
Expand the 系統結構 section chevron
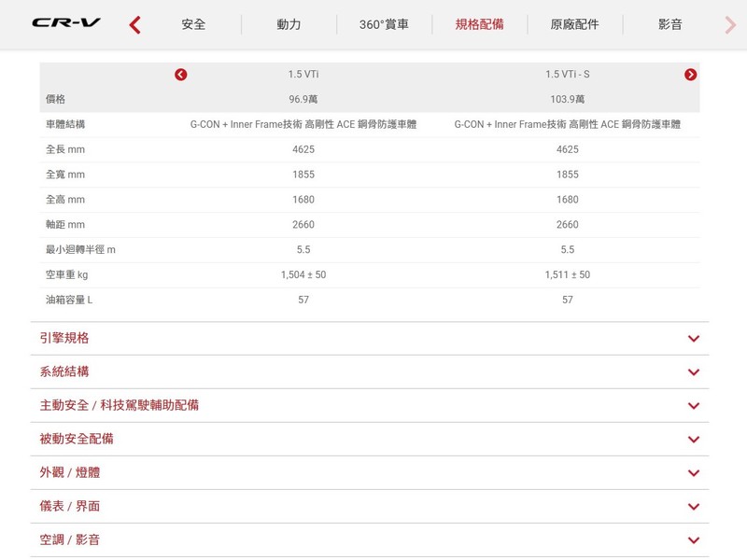point(694,372)
